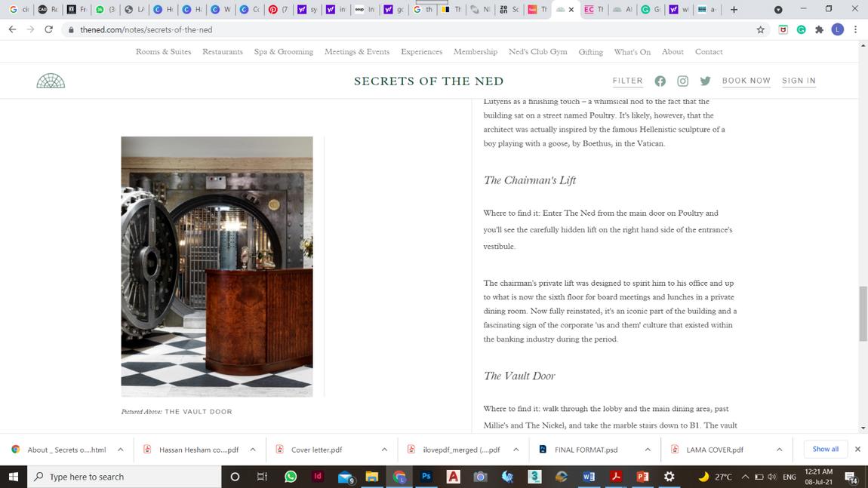Close the active Chrome tab
This screenshot has width=868, height=488.
pyautogui.click(x=571, y=9)
